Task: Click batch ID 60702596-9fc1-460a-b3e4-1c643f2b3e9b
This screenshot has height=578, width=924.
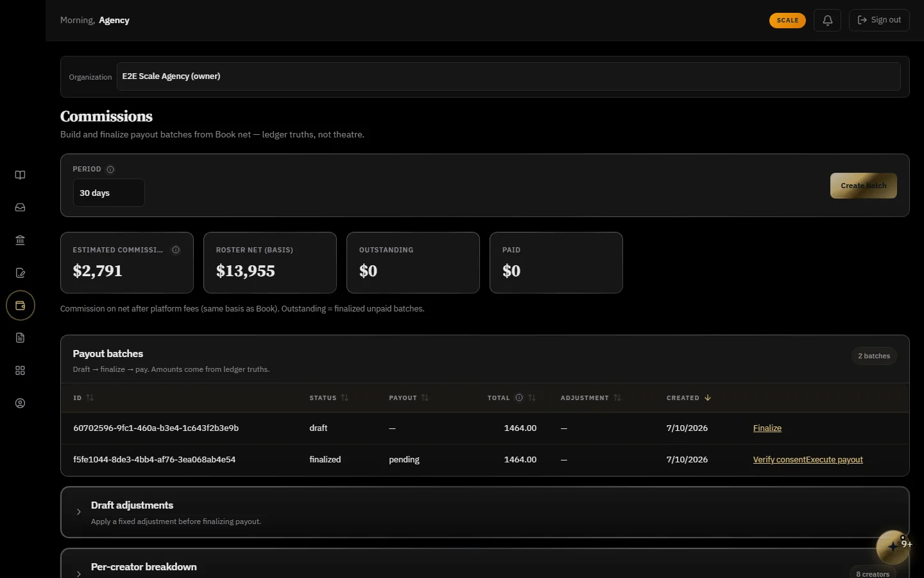Action: (x=156, y=428)
